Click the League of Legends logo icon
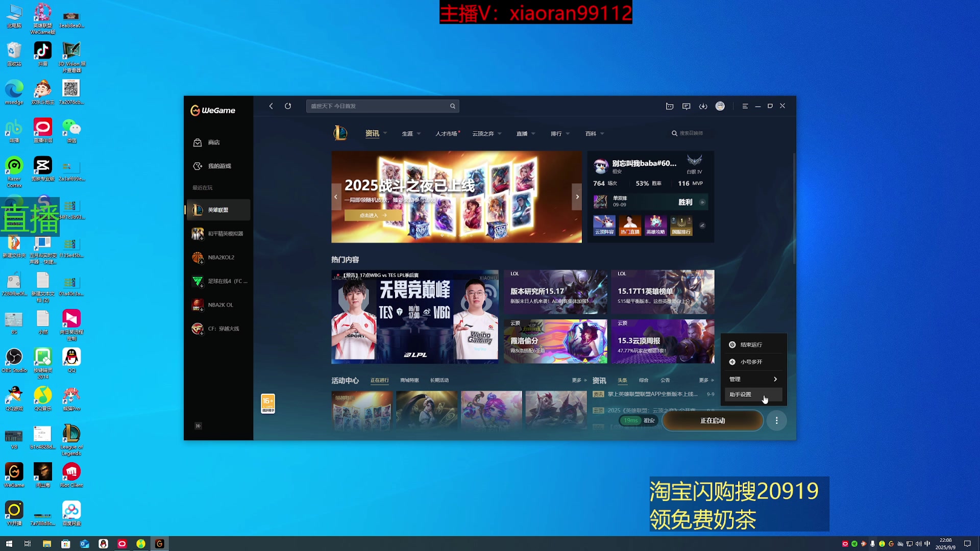980x551 pixels. point(340,133)
